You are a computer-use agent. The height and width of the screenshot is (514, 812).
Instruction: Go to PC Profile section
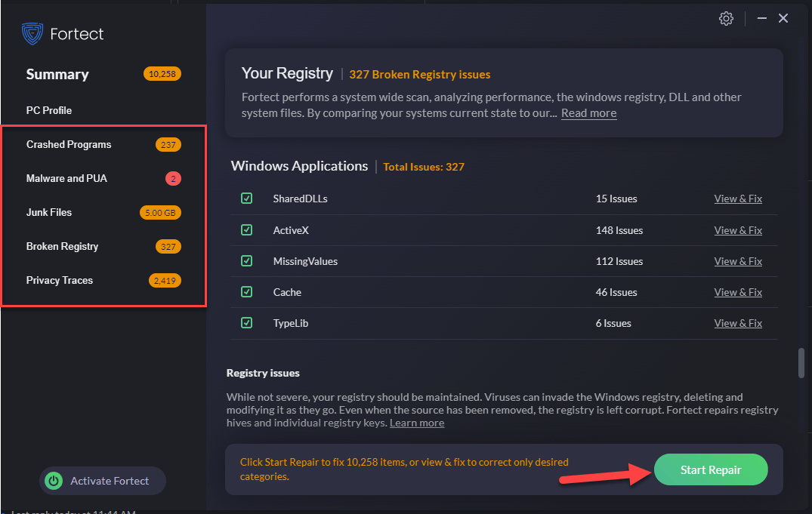coord(49,110)
